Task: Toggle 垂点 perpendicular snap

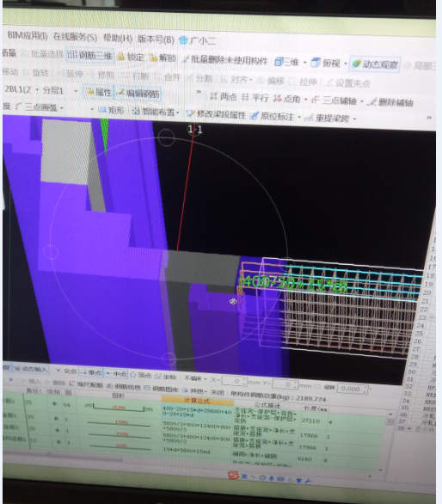Action: point(91,372)
